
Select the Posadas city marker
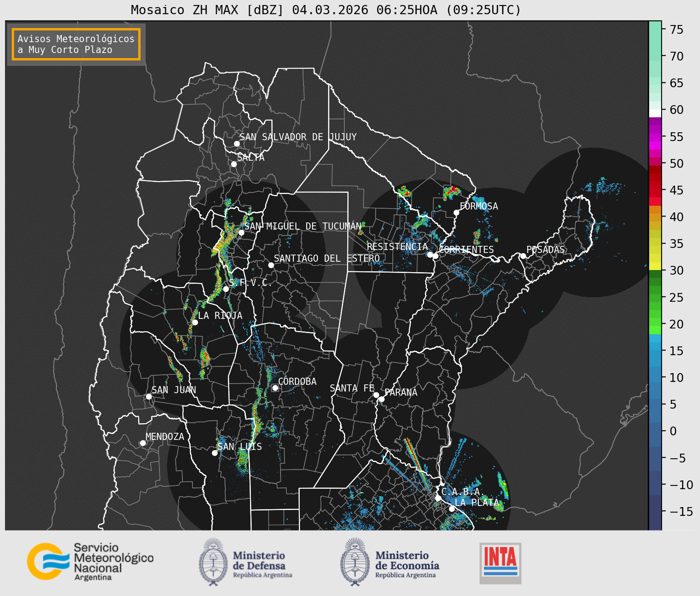[x=523, y=256]
